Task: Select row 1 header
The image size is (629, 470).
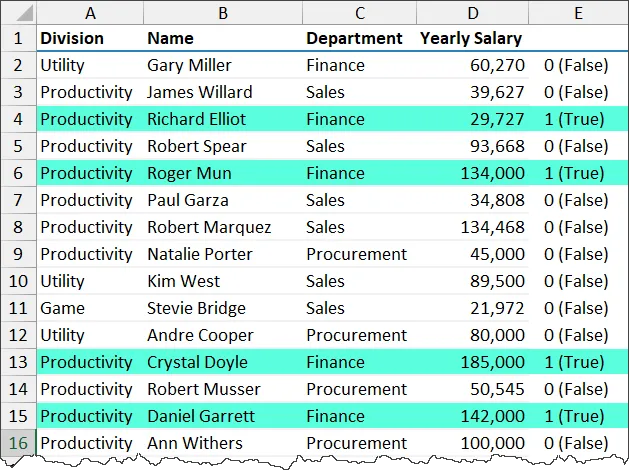Action: tap(18, 39)
